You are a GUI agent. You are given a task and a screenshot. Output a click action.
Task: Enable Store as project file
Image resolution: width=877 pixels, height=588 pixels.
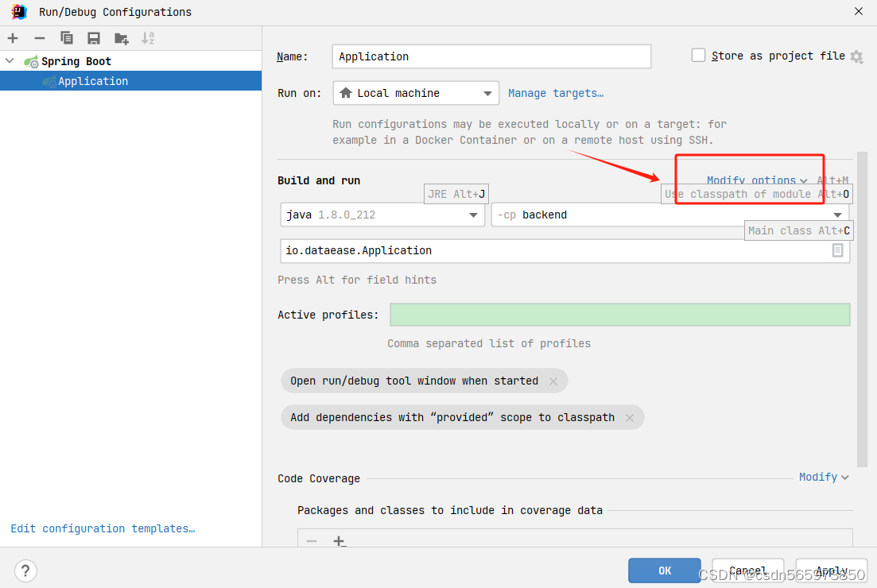click(x=698, y=55)
